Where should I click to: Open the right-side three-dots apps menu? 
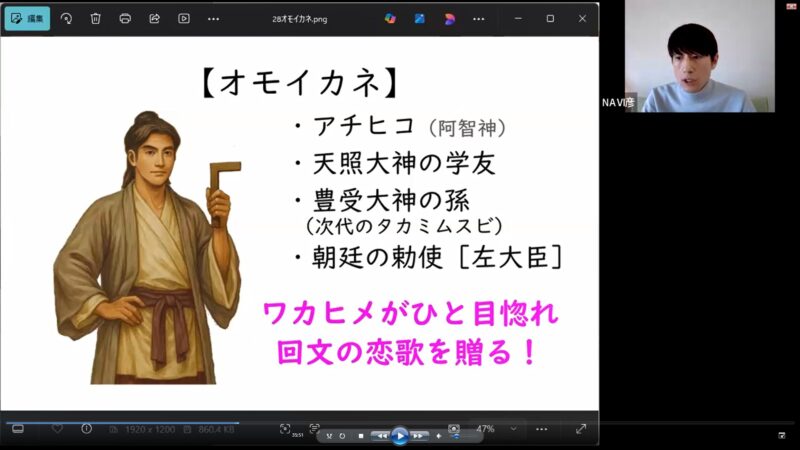(478, 19)
